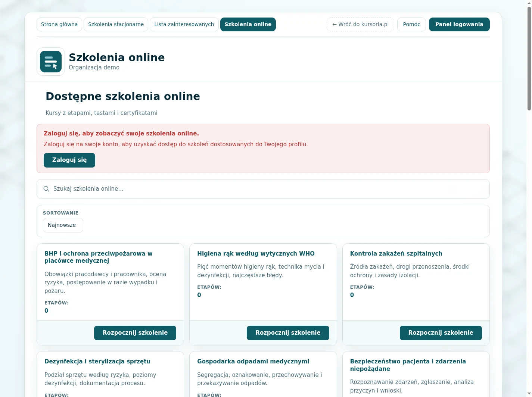Click the magnifier icon in search field
The height and width of the screenshot is (397, 532).
pyautogui.click(x=46, y=189)
